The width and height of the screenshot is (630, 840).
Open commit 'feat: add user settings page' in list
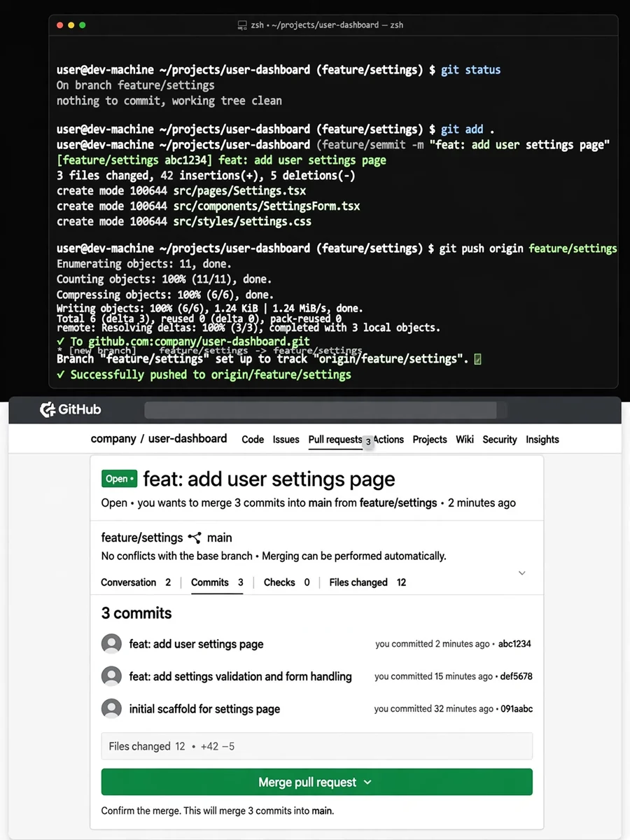pos(197,644)
